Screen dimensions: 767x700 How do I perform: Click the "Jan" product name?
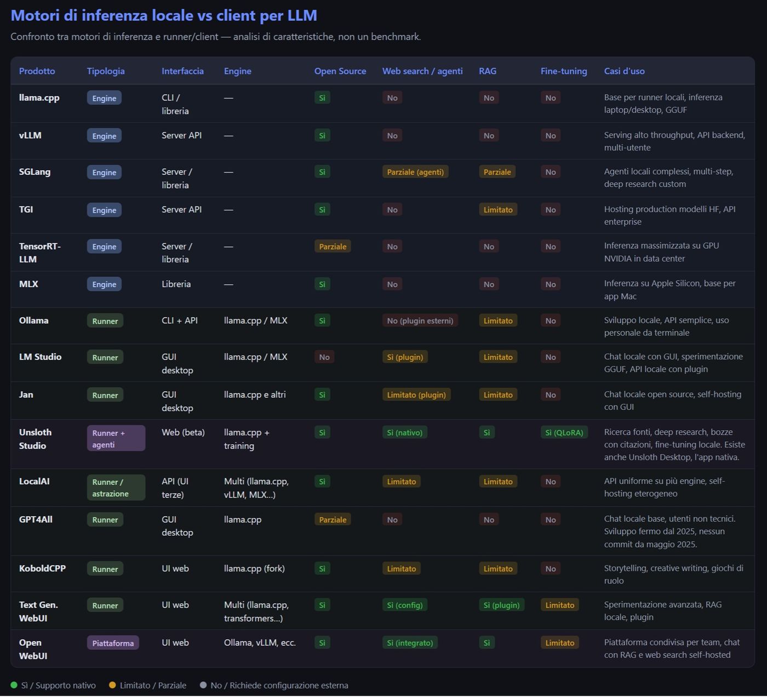(26, 394)
